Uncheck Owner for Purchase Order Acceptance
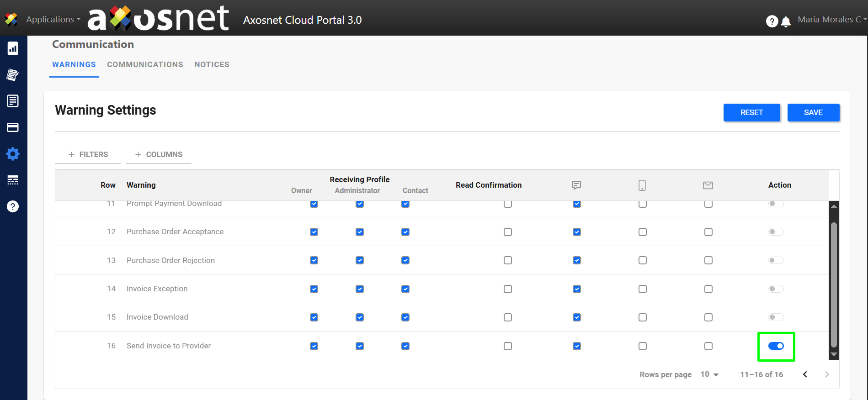The image size is (868, 400). (314, 232)
